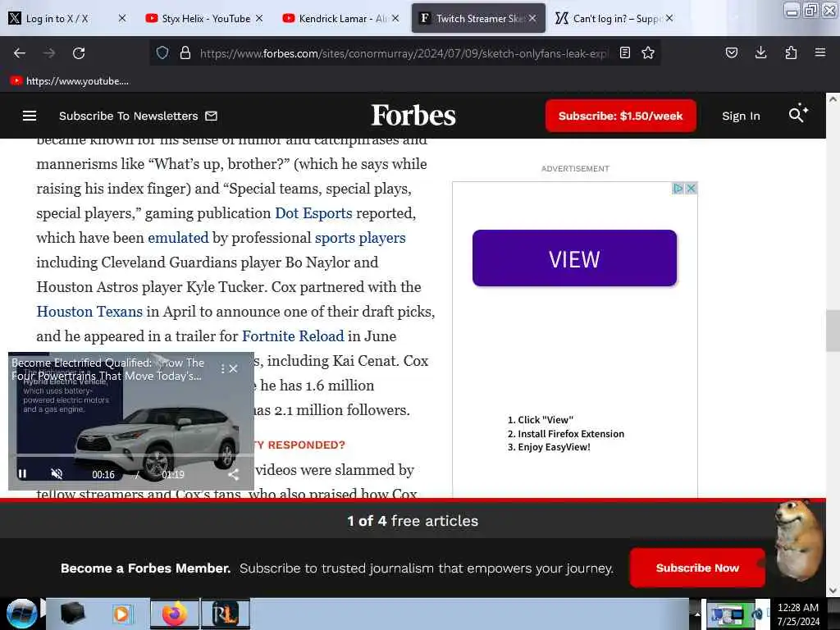The width and height of the screenshot is (840, 630).
Task: Close the Kendrick Lamar tab
Action: 395,18
